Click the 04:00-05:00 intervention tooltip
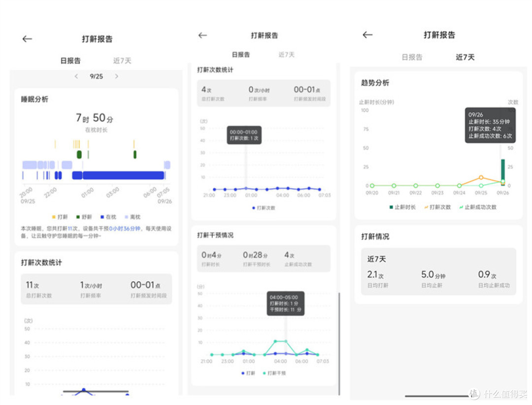This screenshot has height=405, width=532. click(x=285, y=304)
